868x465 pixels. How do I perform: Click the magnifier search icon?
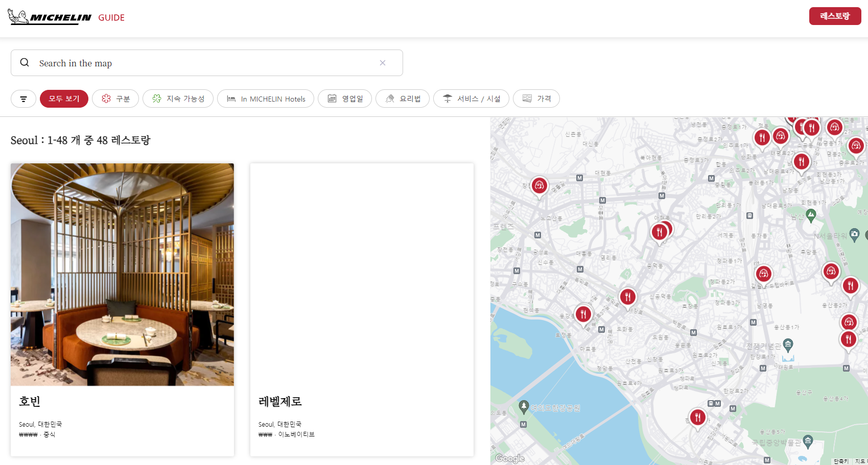click(x=25, y=63)
